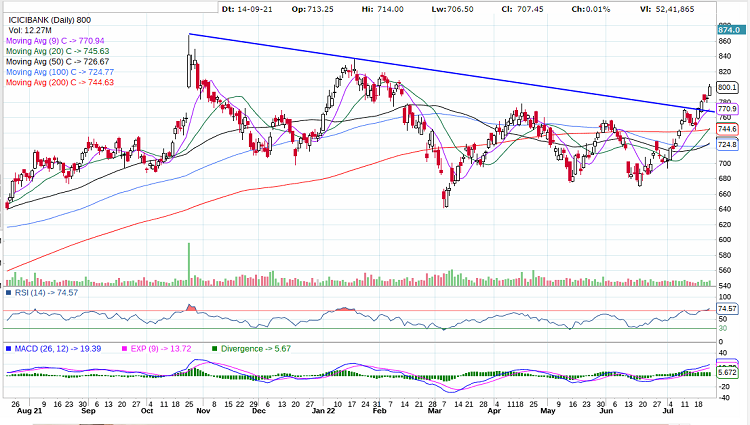Click the 640 price axis label
Screen dimensions: 750x425
(725, 209)
